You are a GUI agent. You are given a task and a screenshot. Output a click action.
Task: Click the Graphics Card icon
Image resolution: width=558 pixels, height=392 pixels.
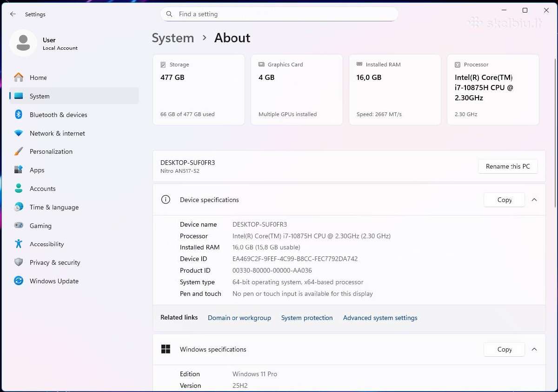coord(261,65)
